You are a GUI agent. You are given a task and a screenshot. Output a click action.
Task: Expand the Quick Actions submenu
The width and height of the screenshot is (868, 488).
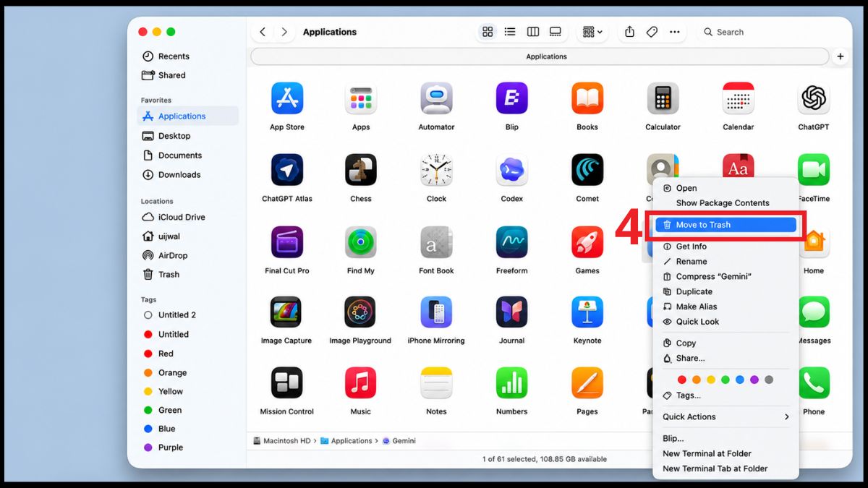tap(726, 416)
